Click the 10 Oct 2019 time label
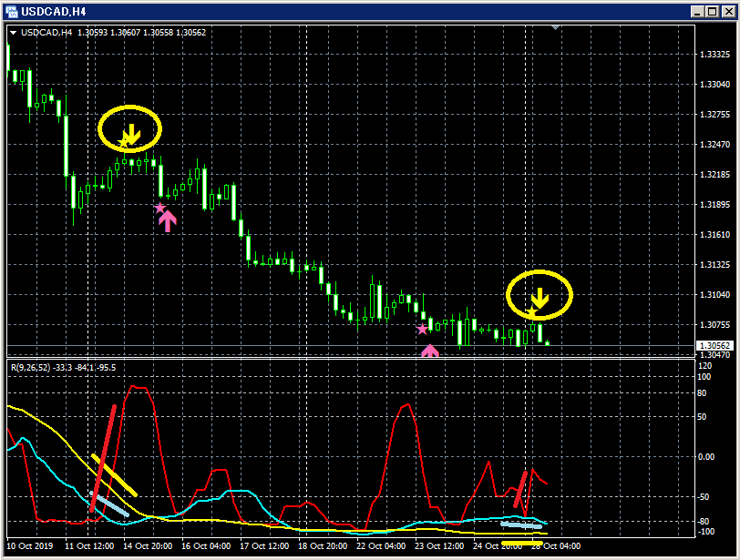This screenshot has height=560, width=740. tap(30, 545)
